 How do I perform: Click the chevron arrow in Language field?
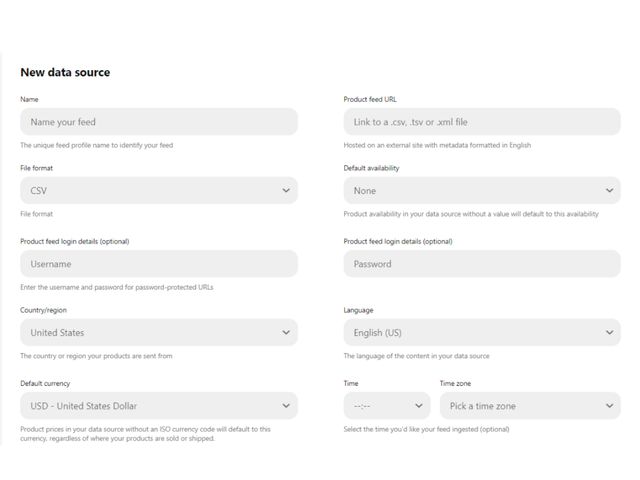tap(610, 332)
